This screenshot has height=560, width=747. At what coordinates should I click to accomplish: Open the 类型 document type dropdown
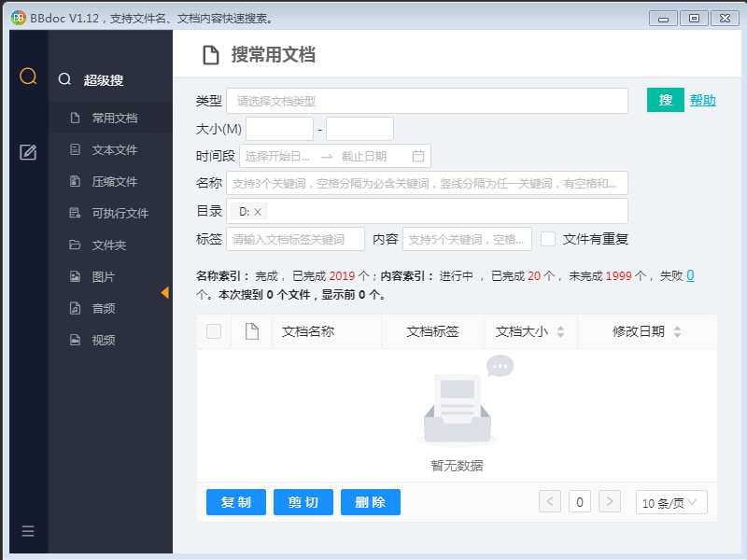pyautogui.click(x=427, y=101)
